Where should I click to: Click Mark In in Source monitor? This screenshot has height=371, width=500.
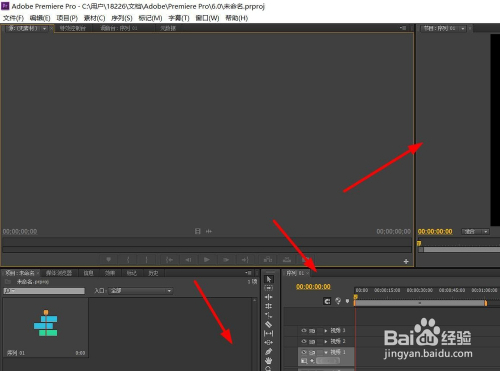(x=128, y=259)
